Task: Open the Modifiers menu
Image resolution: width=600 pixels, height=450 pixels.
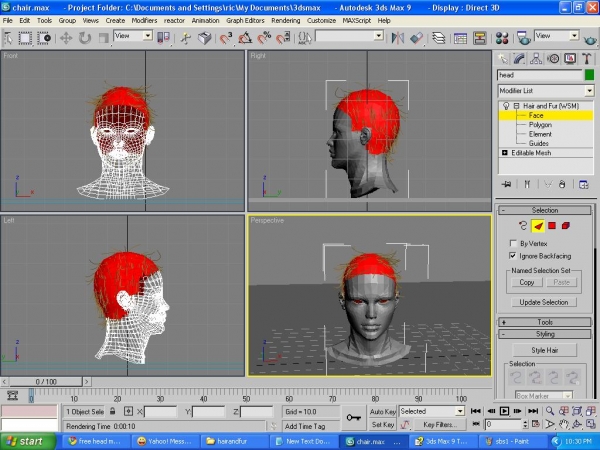Action: [x=144, y=21]
